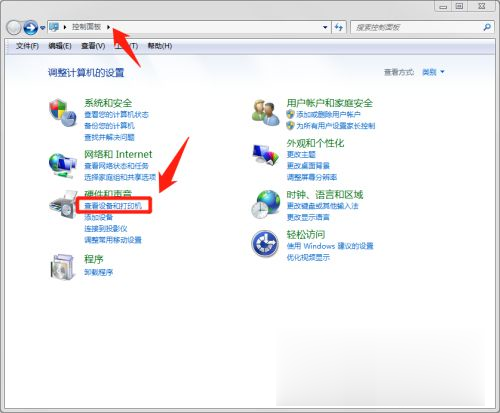
Task: Expand the address bar history dropdown arrow
Action: [x=325, y=27]
